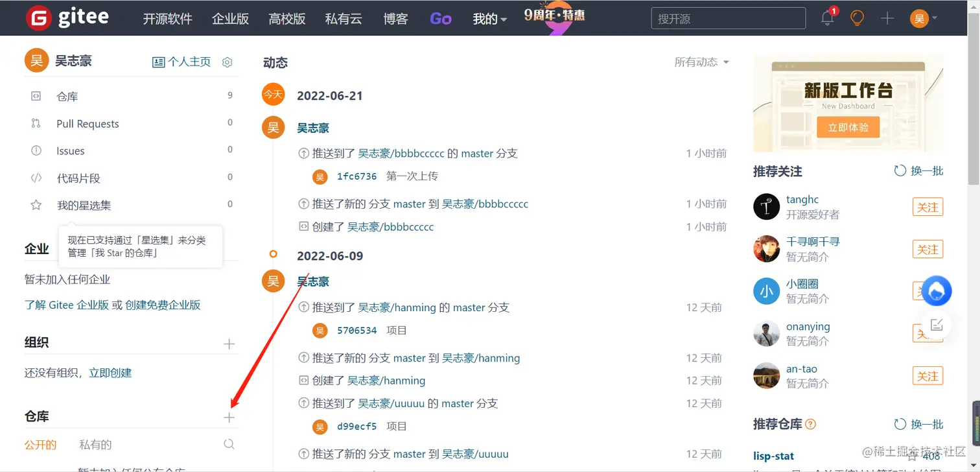Open 开源软件 in the top navigation
Image resolution: width=980 pixels, height=472 pixels.
click(x=167, y=19)
